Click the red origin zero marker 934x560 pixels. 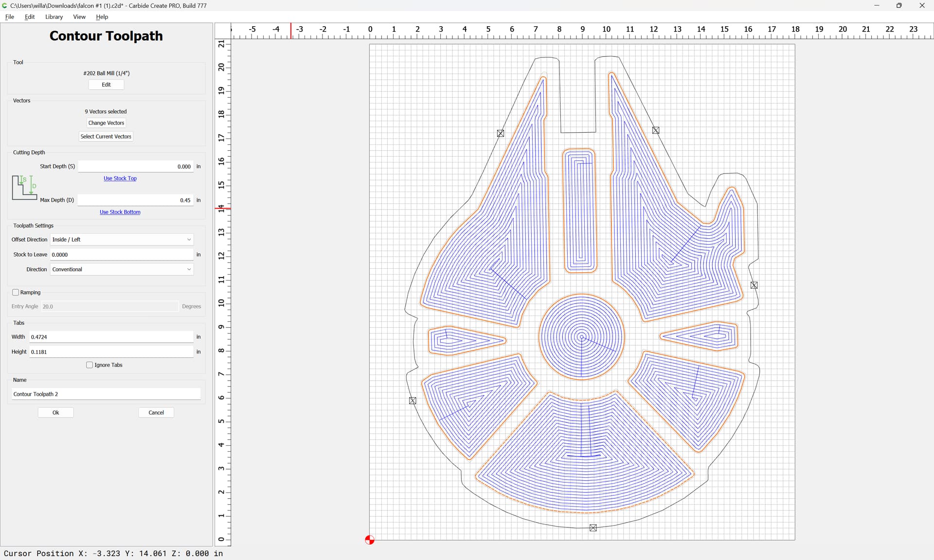point(370,540)
